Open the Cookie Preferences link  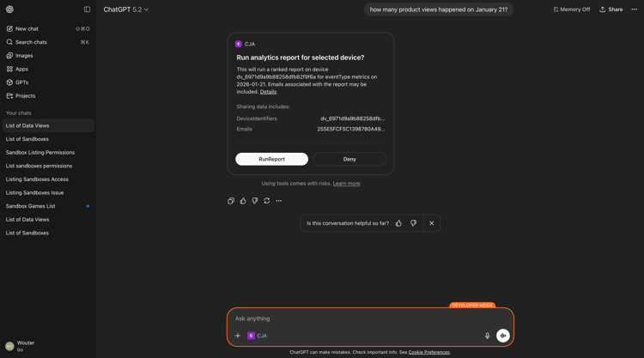point(428,352)
